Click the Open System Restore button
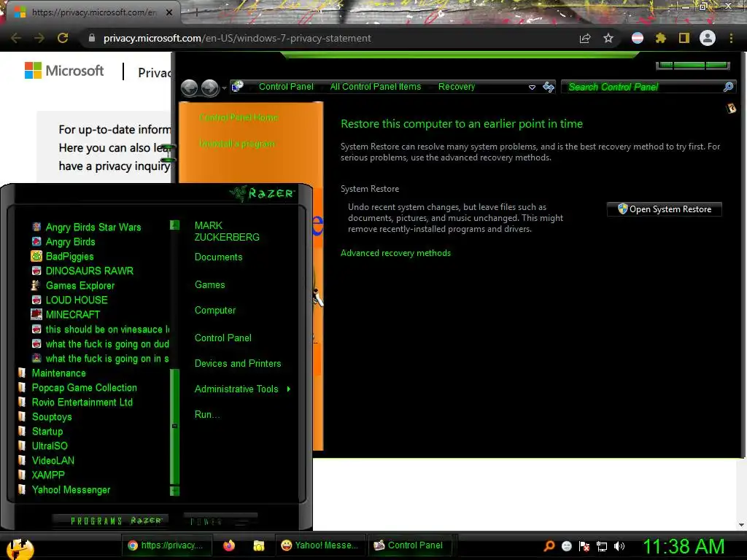This screenshot has height=560, width=747. click(664, 209)
